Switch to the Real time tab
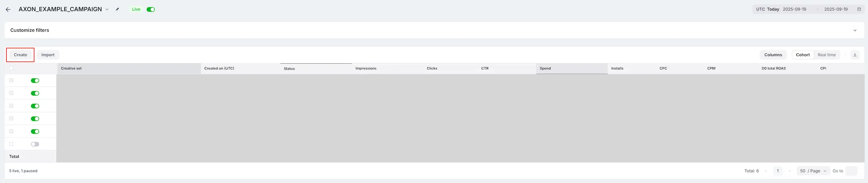 826,55
